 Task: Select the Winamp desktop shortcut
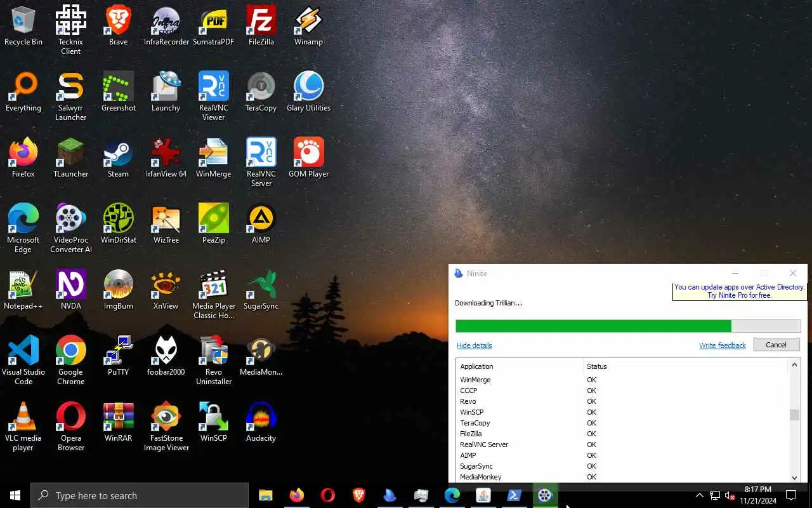pyautogui.click(x=309, y=27)
